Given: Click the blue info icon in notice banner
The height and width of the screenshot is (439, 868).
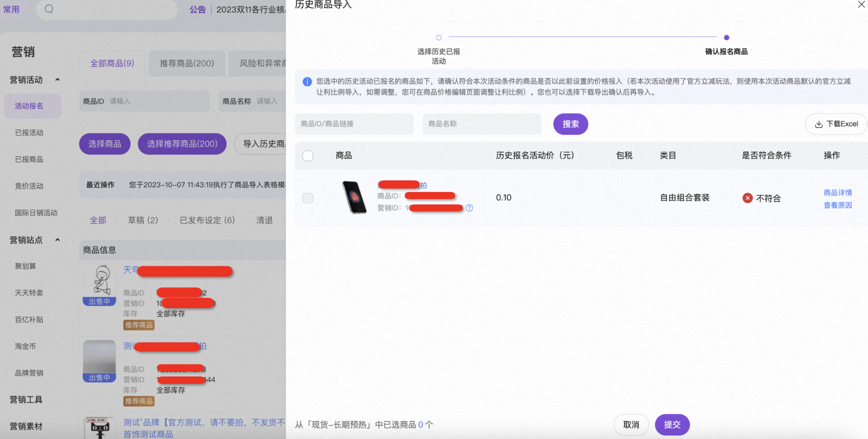Looking at the screenshot, I should (x=307, y=82).
